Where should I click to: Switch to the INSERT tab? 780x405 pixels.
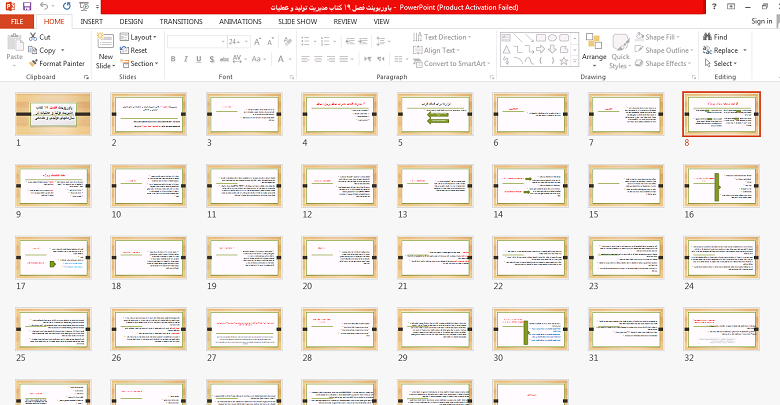(x=92, y=21)
